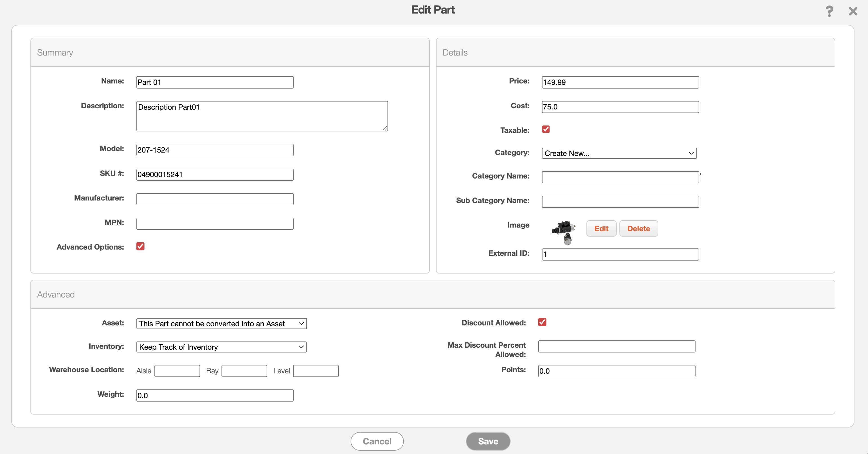Open the Inventory tracking dropdown
The width and height of the screenshot is (868, 454).
[x=222, y=347]
